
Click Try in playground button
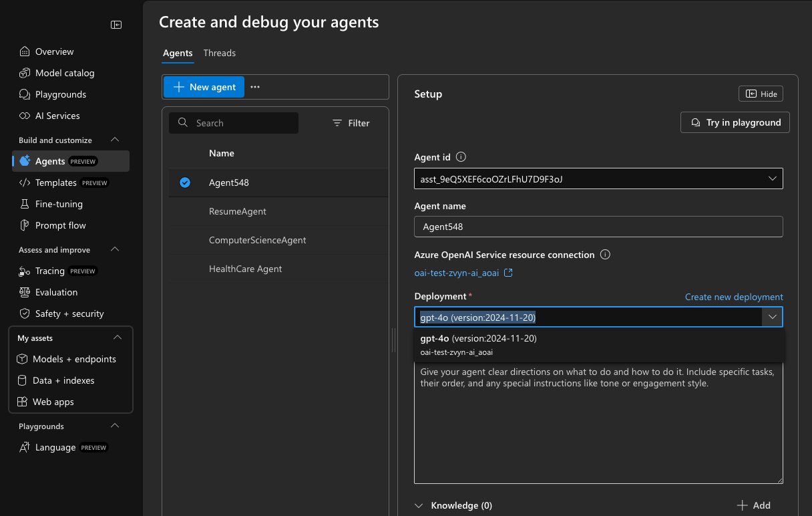click(x=735, y=122)
